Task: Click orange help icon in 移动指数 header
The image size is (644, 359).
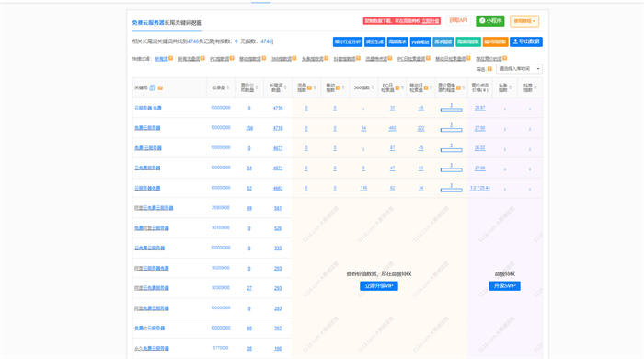Action: 338,87
